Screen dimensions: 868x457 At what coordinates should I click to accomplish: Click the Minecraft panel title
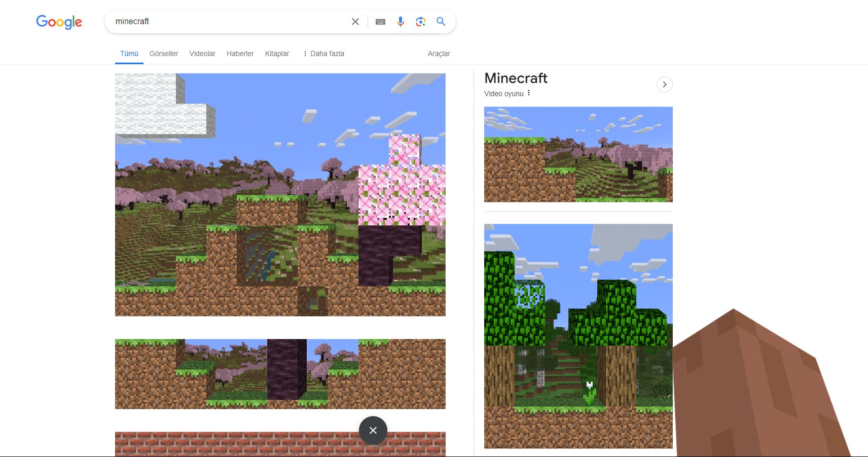point(516,78)
